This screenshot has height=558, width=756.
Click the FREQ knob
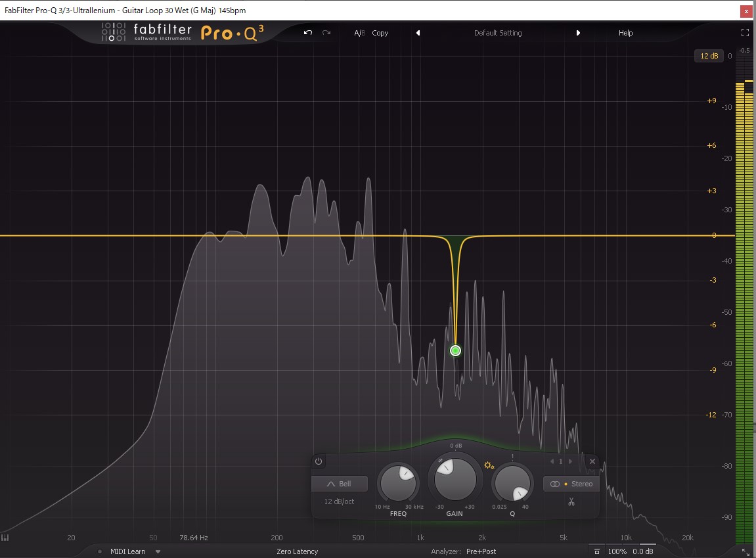point(398,483)
